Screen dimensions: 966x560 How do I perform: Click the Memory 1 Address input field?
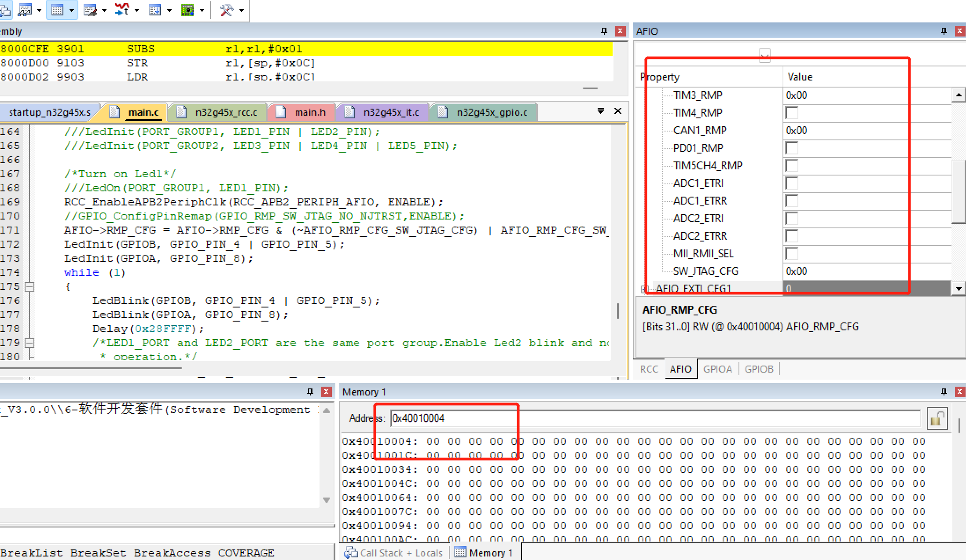point(655,418)
